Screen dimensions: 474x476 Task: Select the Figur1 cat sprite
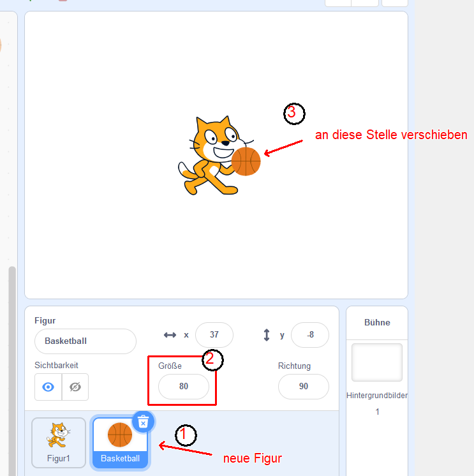click(59, 443)
